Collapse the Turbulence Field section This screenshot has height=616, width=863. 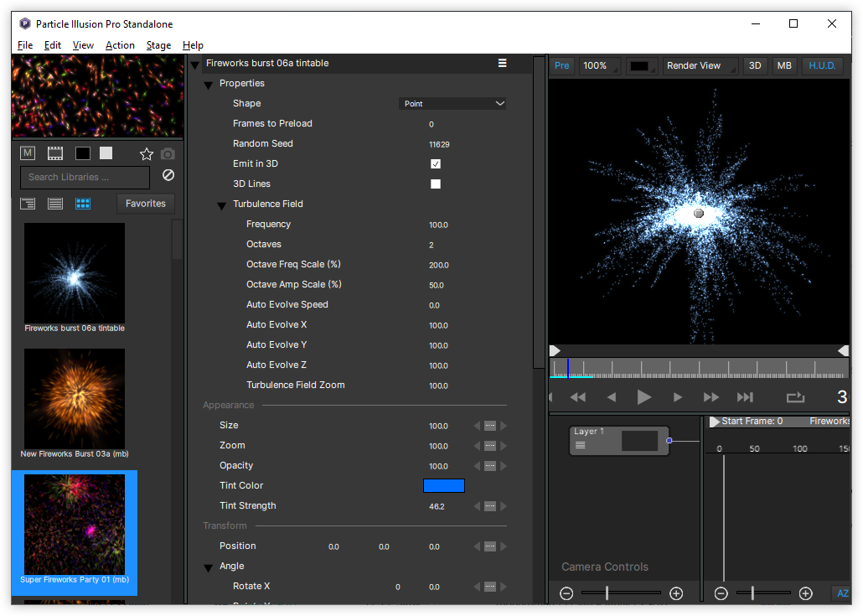221,206
